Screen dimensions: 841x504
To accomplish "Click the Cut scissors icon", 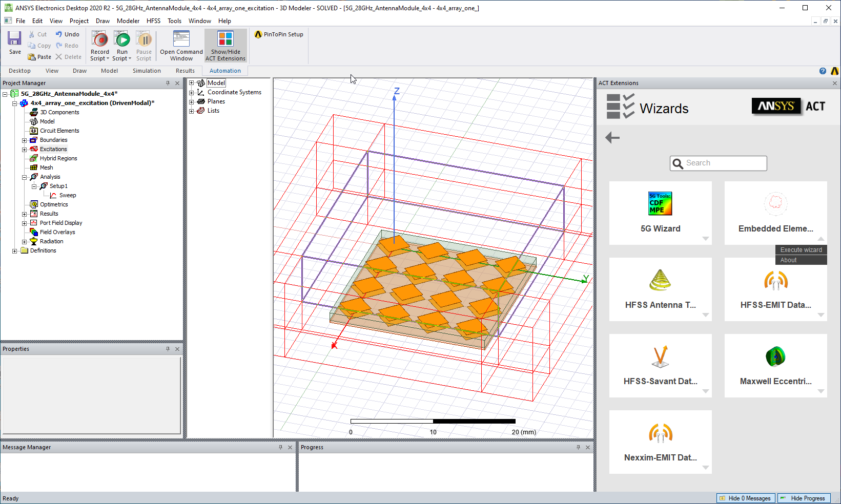I will [x=32, y=34].
